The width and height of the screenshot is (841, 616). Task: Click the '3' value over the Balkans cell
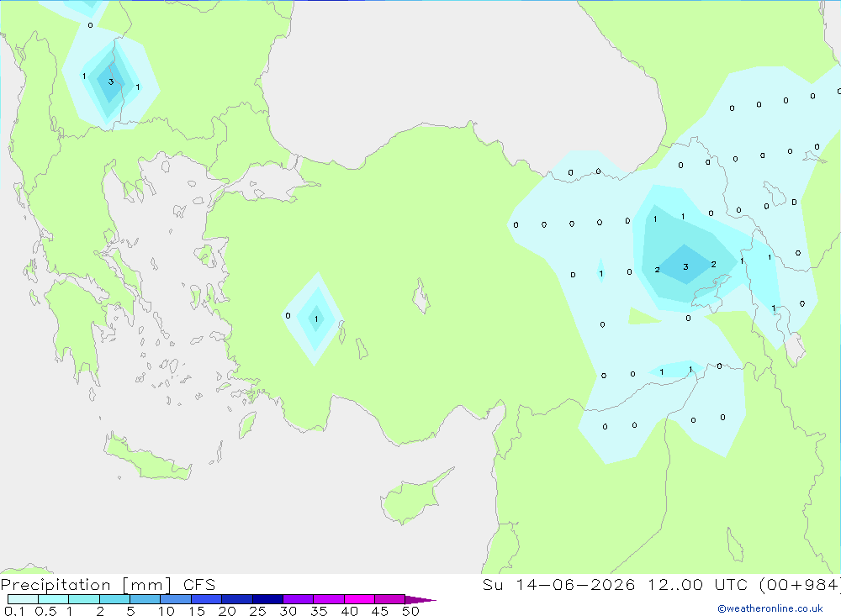pos(111,82)
